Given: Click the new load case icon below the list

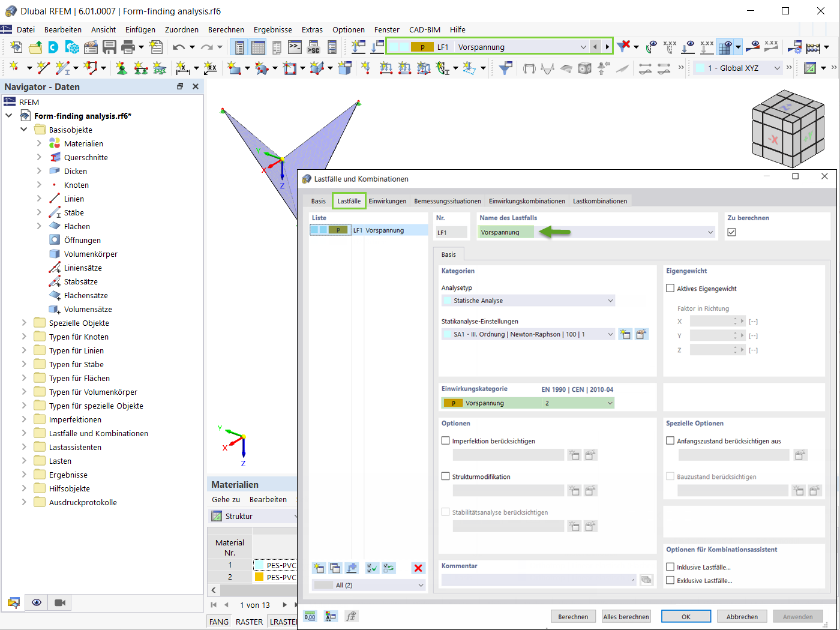Looking at the screenshot, I should click(319, 568).
